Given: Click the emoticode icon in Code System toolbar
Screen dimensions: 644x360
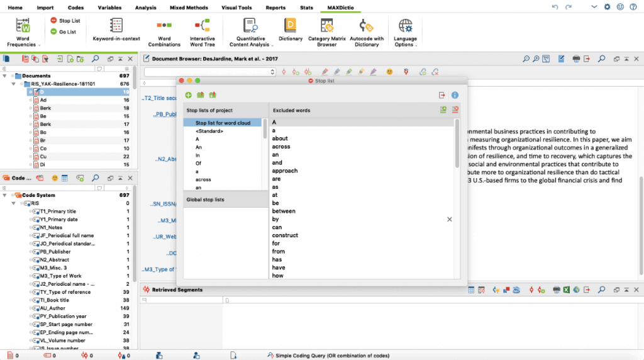Looking at the screenshot, I should (x=55, y=178).
